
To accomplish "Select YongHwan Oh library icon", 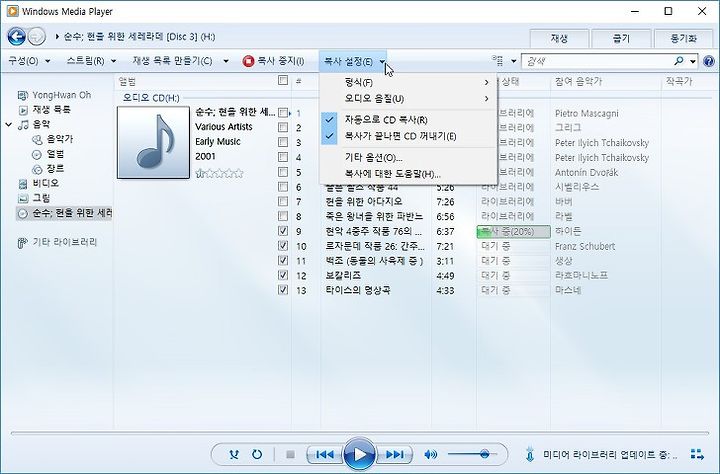I will [x=22, y=95].
